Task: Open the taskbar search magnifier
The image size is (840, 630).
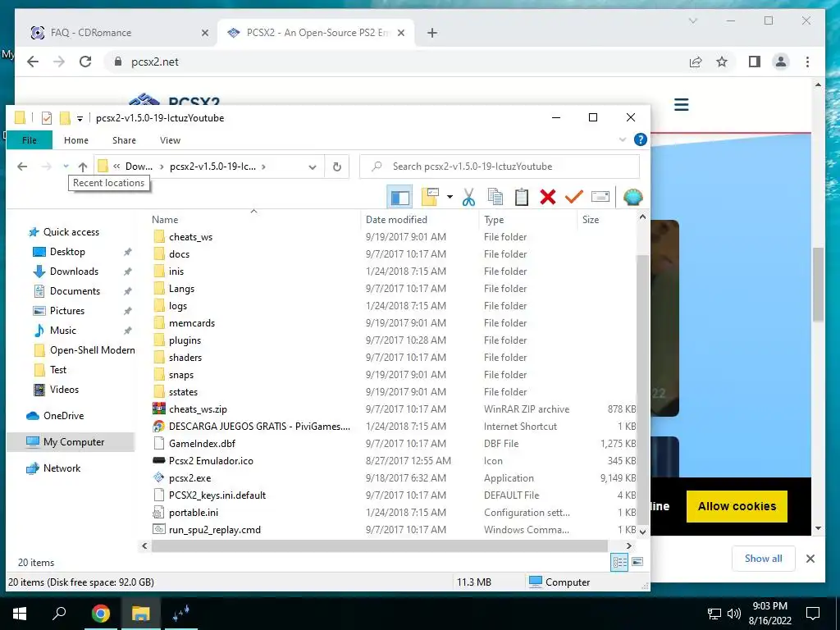Action: (59, 614)
